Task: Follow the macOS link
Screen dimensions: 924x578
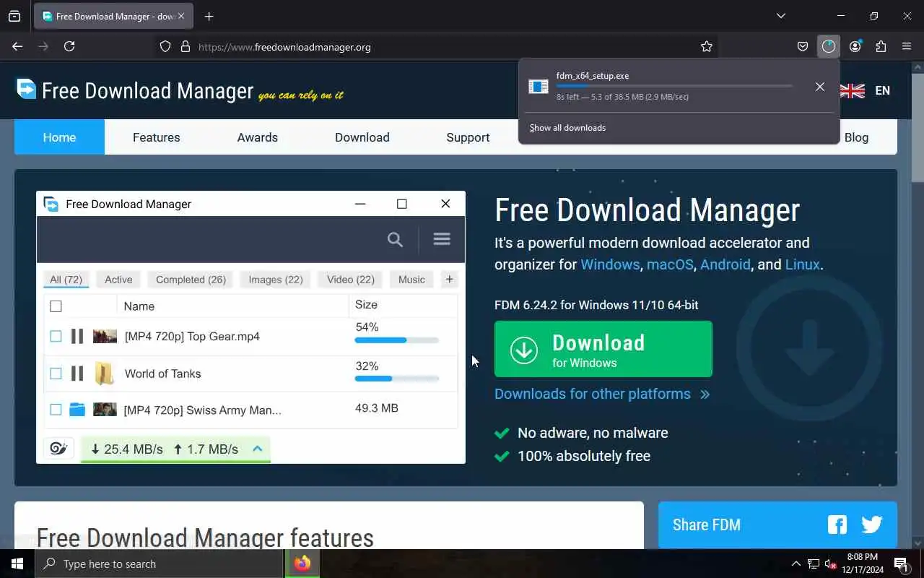Action: pyautogui.click(x=670, y=264)
